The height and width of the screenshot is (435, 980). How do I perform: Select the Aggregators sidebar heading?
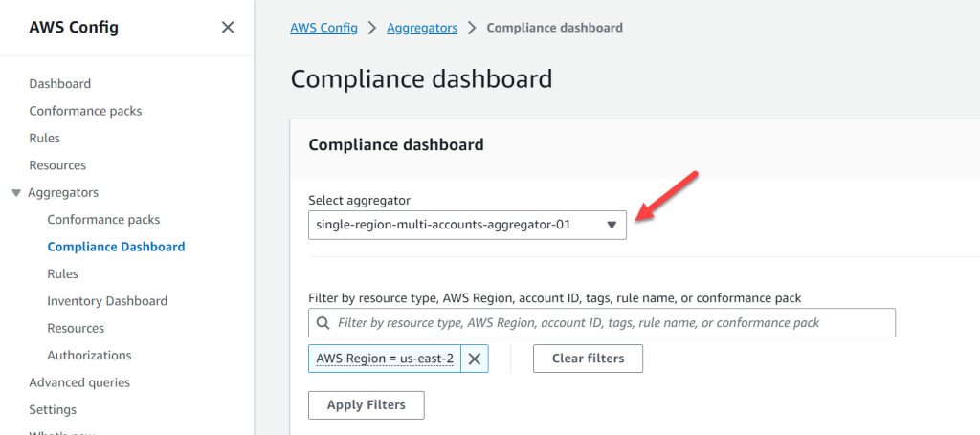click(x=63, y=192)
